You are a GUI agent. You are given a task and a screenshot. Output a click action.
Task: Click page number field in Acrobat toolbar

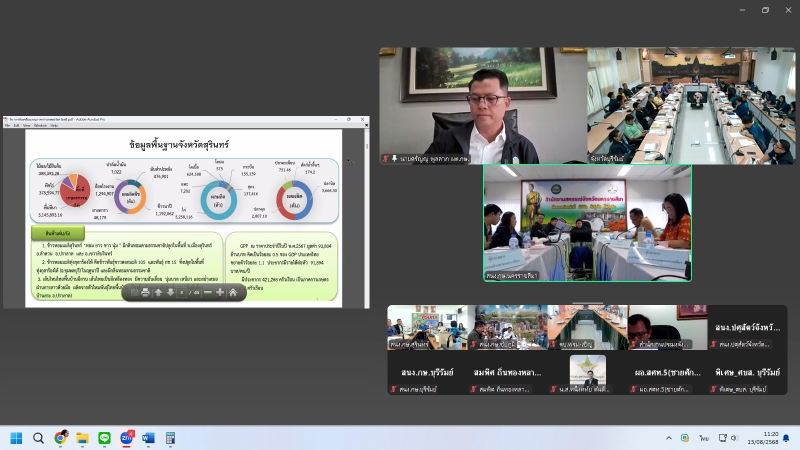(x=182, y=292)
